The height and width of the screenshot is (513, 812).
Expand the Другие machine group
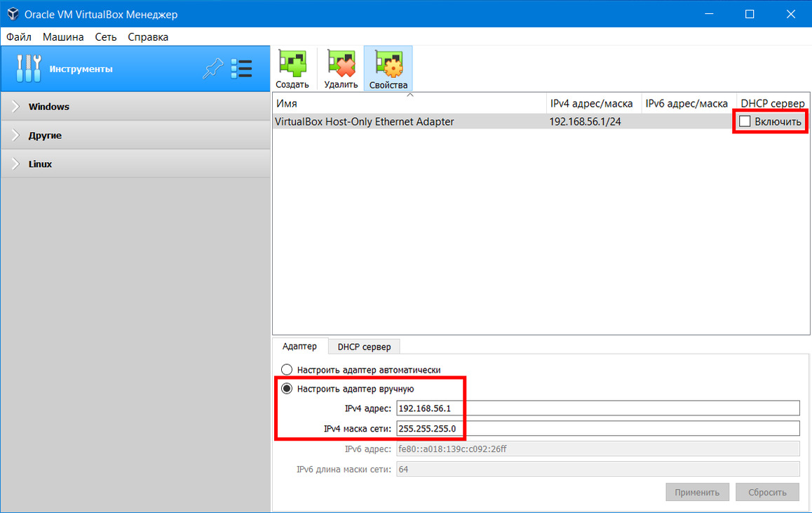click(135, 135)
